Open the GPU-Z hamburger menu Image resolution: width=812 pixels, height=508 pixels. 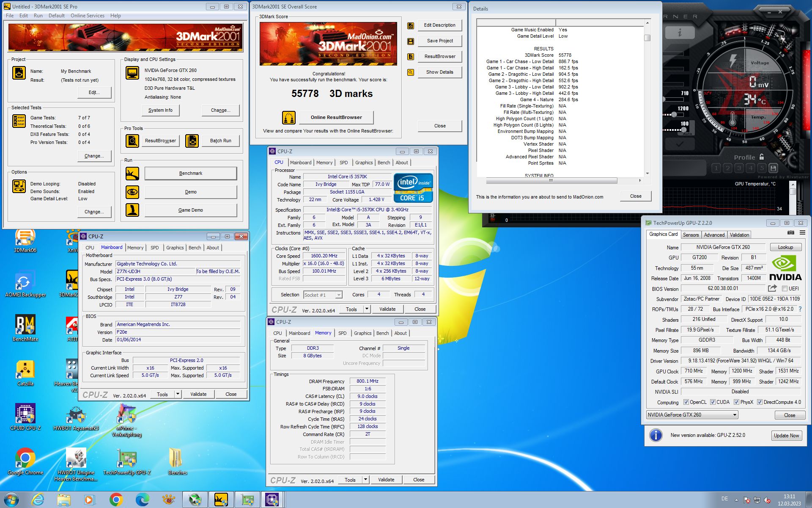[x=802, y=233]
